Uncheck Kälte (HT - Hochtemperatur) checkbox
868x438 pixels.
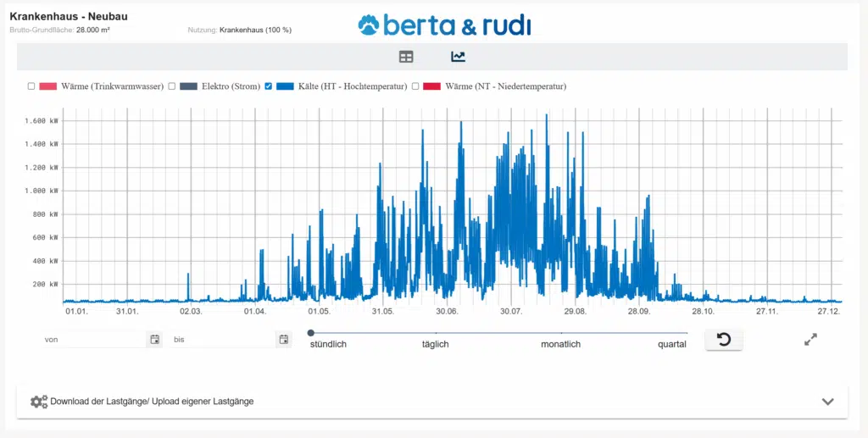click(x=269, y=86)
